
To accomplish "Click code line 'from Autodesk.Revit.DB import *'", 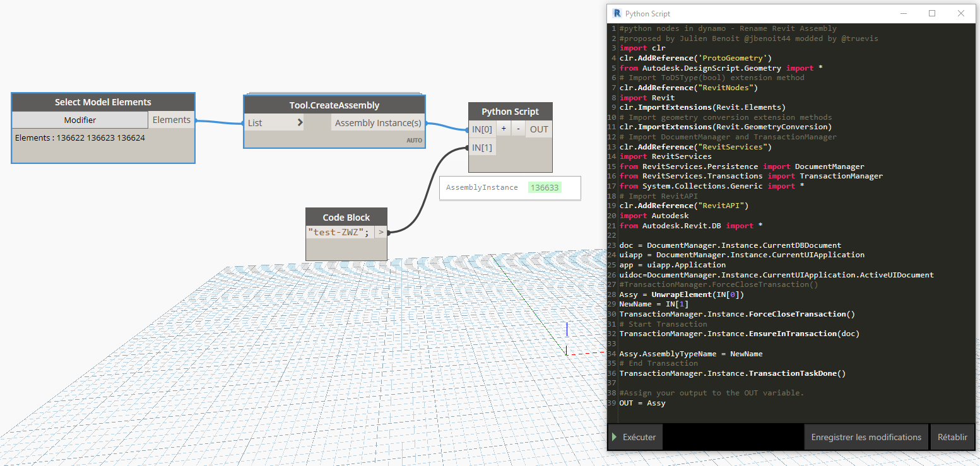I will pos(691,226).
